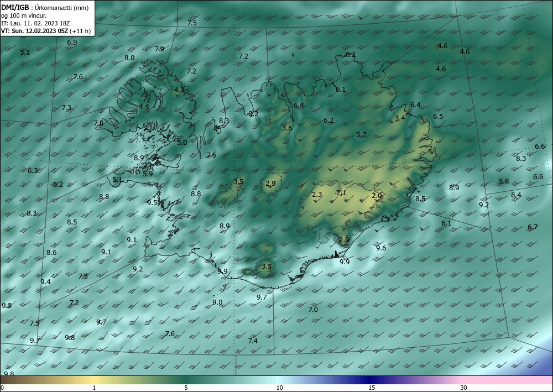The height and width of the screenshot is (392, 553).
Task: Click the map value 4.4
Action: [x=144, y=106]
